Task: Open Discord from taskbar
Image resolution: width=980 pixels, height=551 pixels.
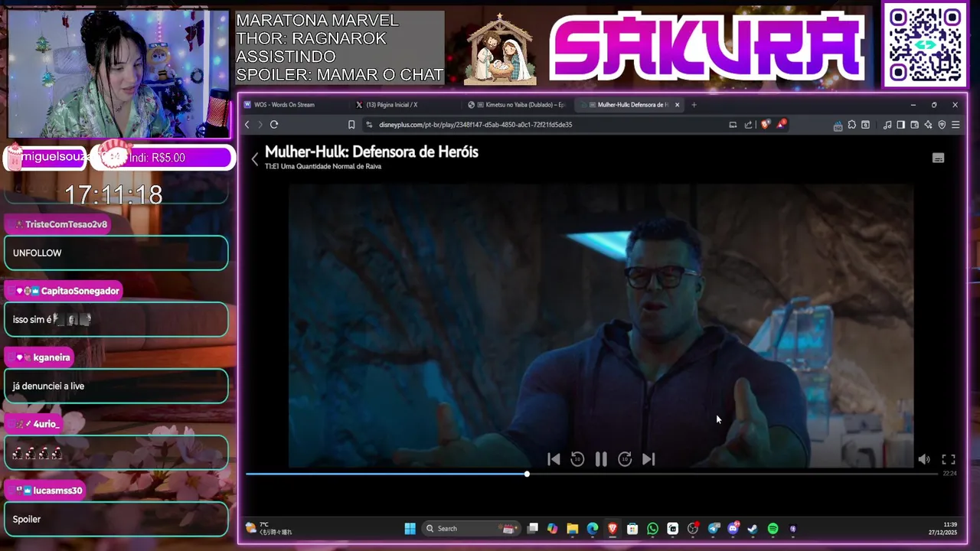Action: 733,529
